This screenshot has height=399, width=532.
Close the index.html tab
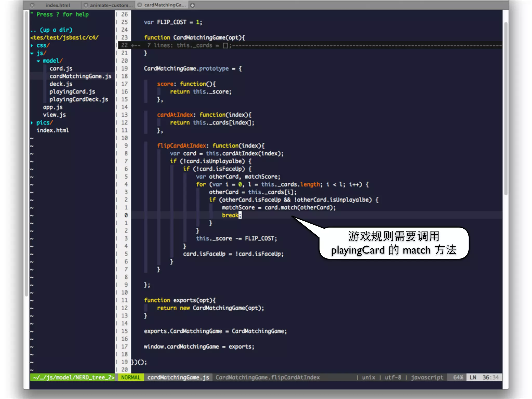pos(32,5)
